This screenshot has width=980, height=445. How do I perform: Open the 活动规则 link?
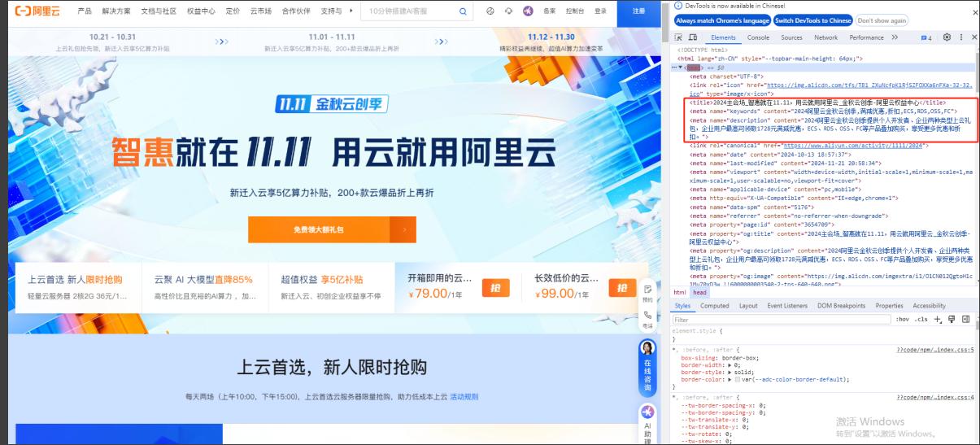pyautogui.click(x=464, y=397)
